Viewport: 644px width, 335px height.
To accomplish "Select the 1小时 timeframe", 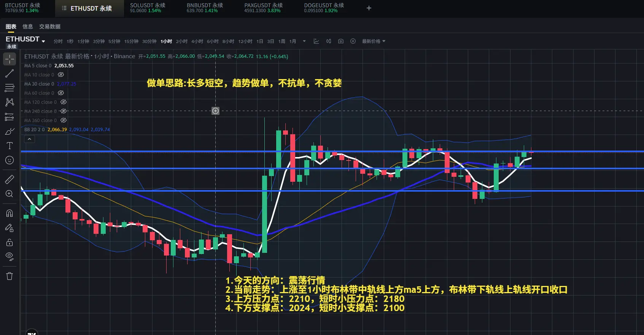I will (x=166, y=41).
